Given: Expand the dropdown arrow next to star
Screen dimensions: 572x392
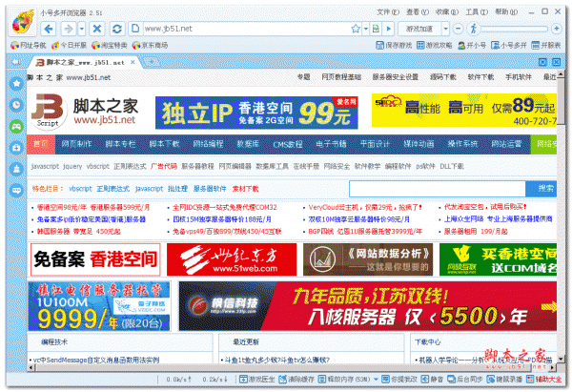Looking at the screenshot, I should point(365,29).
